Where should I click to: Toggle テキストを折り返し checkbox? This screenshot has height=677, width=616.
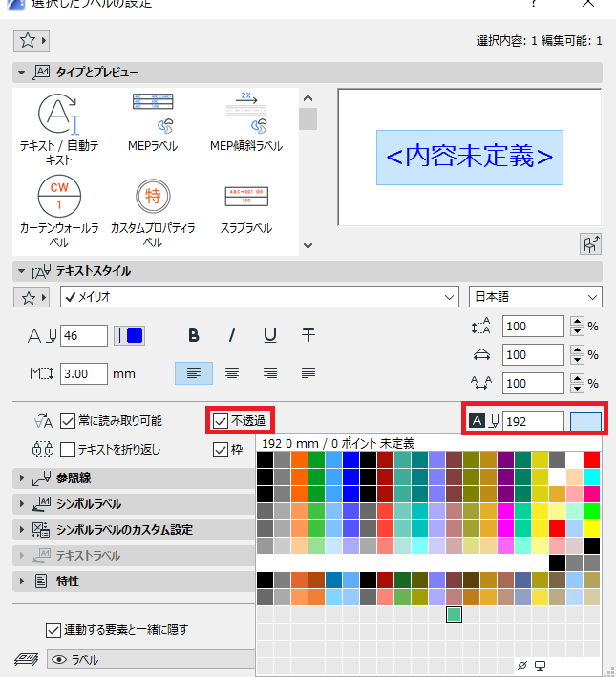pyautogui.click(x=68, y=450)
